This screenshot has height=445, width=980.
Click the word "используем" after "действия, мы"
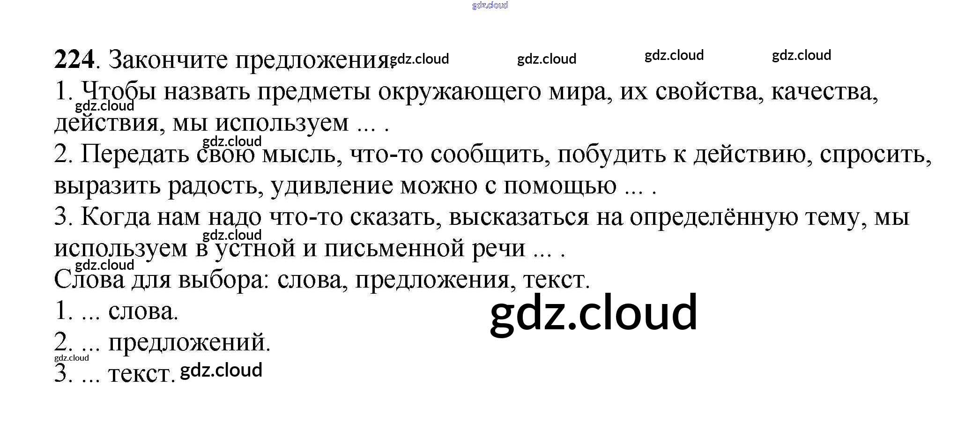282,123
